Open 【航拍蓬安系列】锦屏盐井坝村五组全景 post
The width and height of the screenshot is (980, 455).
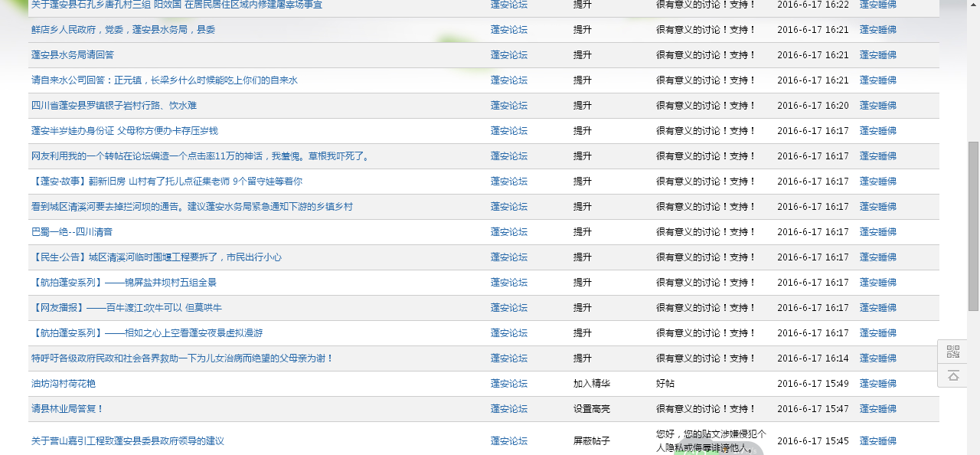tap(124, 283)
